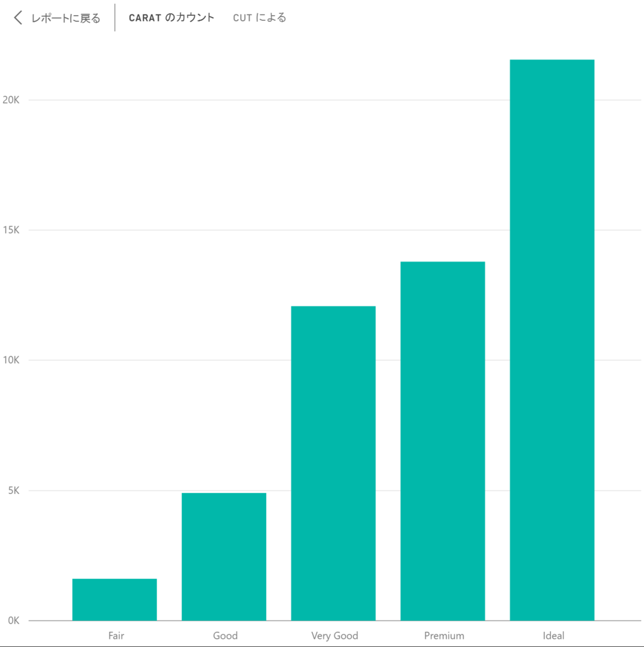Click the CARAT のカウント title

(171, 18)
